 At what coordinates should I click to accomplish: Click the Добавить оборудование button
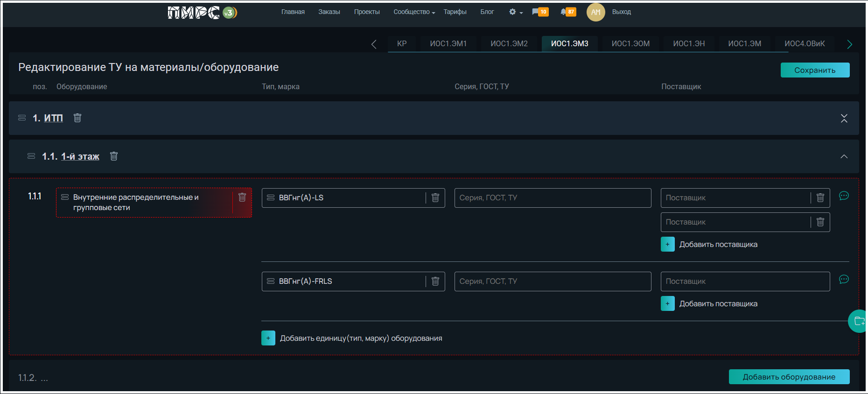tap(789, 377)
